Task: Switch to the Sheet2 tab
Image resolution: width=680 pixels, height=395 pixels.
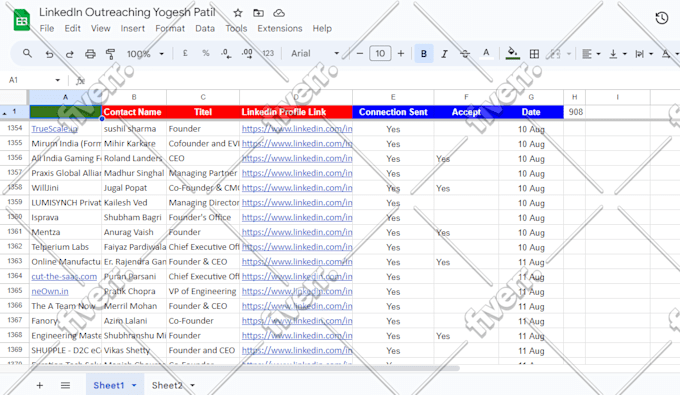Action: (x=167, y=385)
